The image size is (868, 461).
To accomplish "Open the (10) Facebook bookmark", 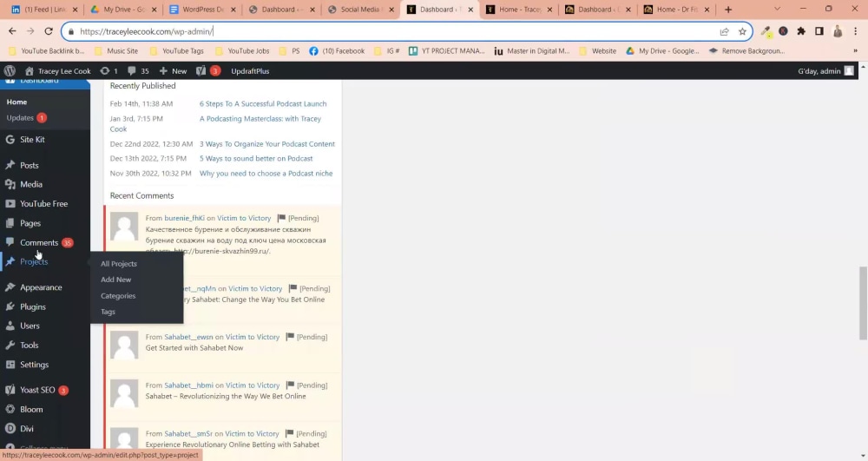I will 337,51.
